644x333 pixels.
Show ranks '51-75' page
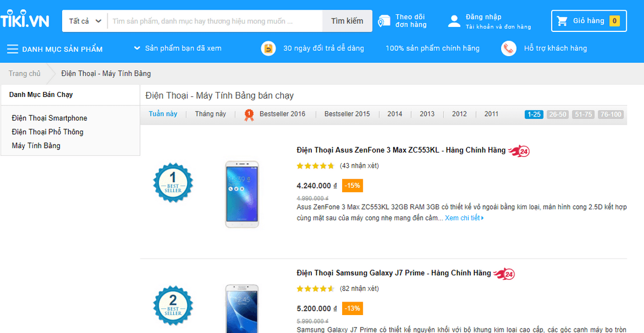pos(584,114)
